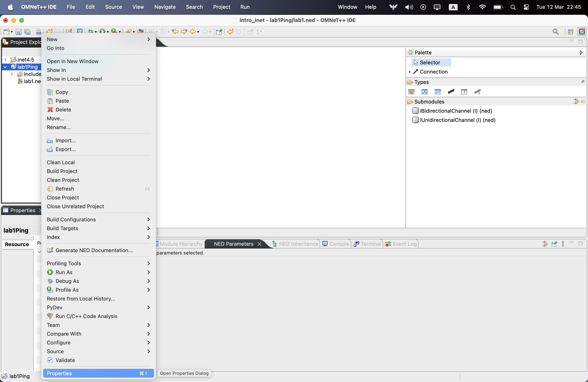Toggle the Validate checkbox menu entry

98,360
